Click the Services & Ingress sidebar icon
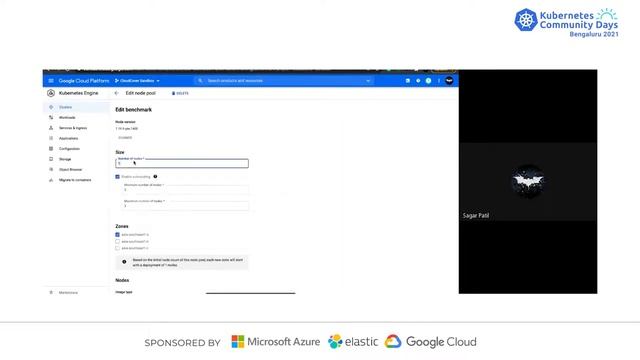The height and width of the screenshot is (360, 640). pyautogui.click(x=51, y=128)
